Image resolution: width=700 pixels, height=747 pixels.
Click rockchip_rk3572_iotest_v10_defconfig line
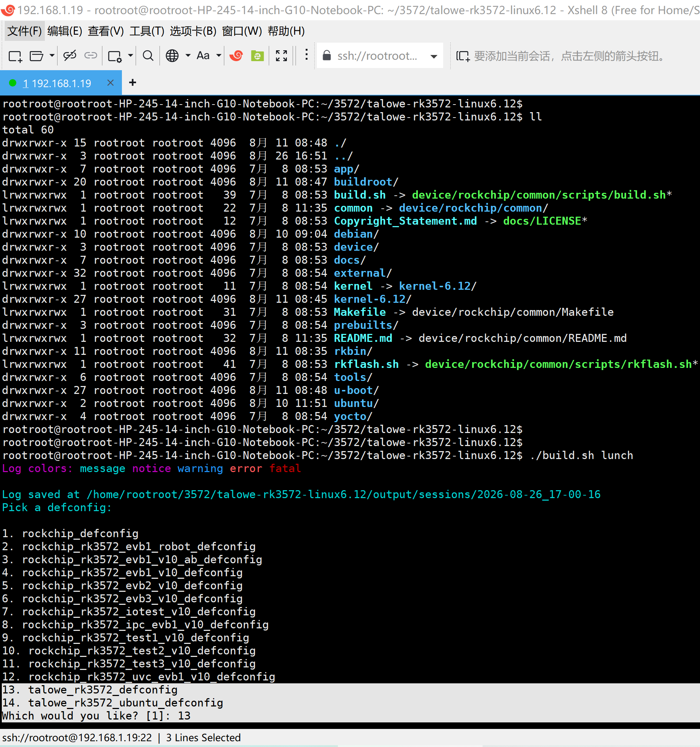click(x=129, y=612)
